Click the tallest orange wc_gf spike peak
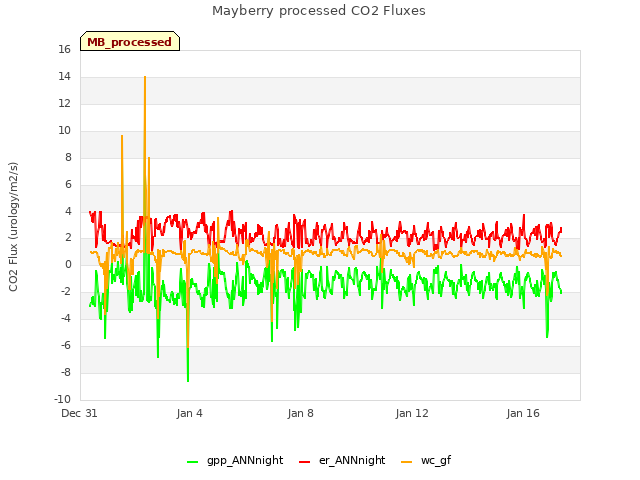 145,77
